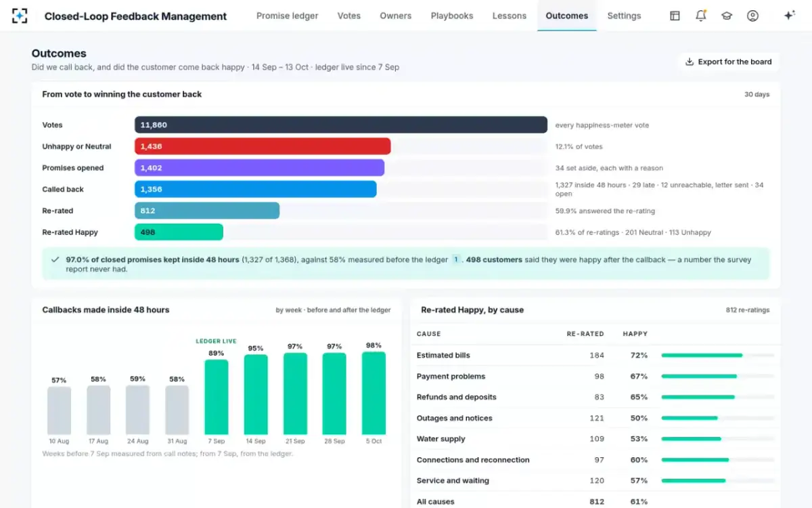Click the 72% happy value for Estimated bills
Screen dimensions: 812x508
[639, 355]
